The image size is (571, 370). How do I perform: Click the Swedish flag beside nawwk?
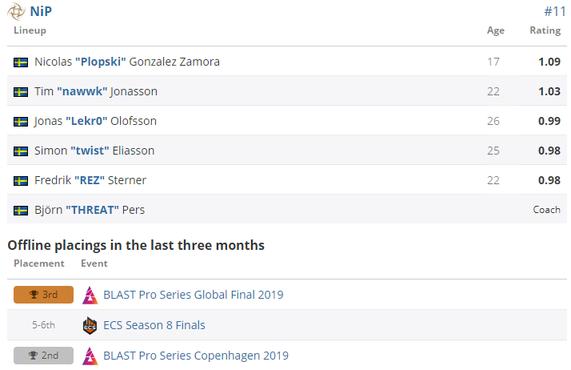point(21,92)
